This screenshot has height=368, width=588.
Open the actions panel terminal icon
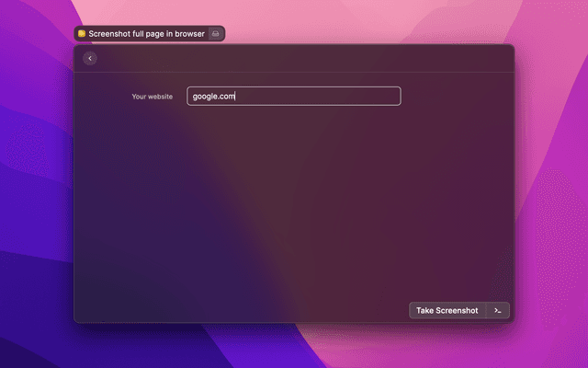click(497, 310)
